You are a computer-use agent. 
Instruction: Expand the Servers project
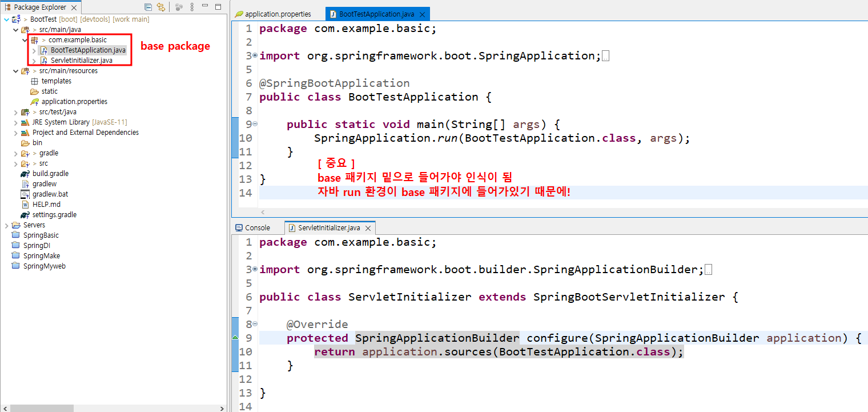tap(6, 225)
